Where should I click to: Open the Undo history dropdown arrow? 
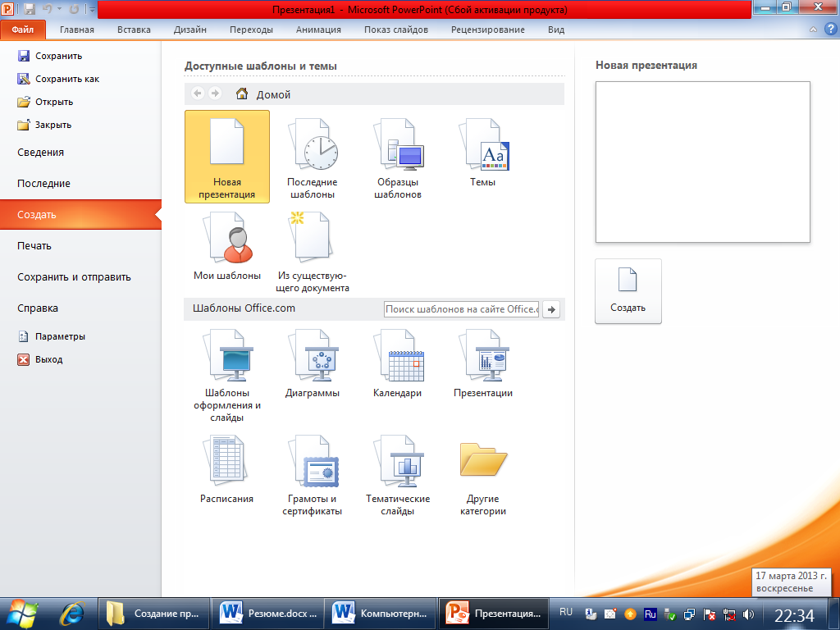pyautogui.click(x=59, y=9)
